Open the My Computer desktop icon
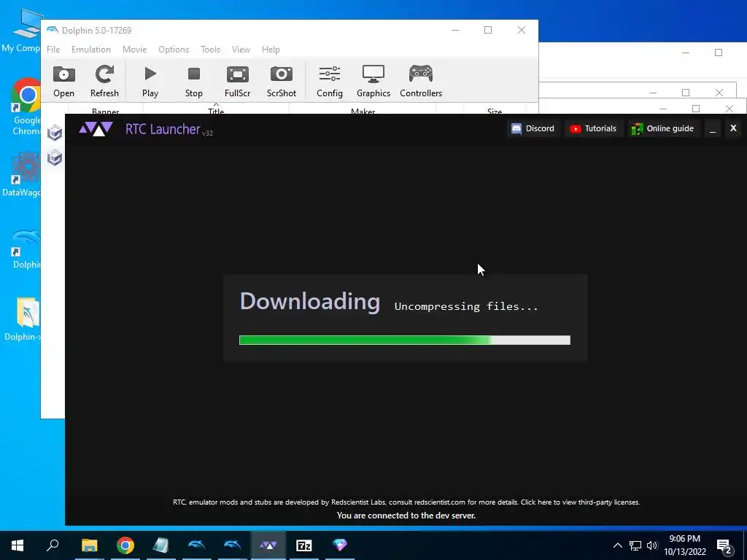The width and height of the screenshot is (747, 560). (x=21, y=31)
